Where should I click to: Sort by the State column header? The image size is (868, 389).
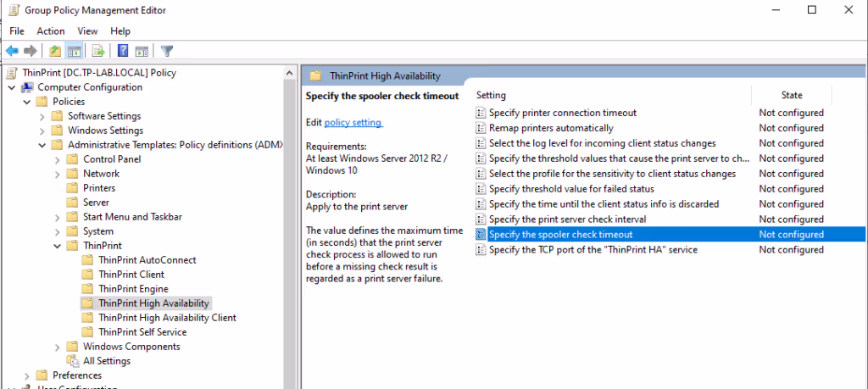(792, 95)
